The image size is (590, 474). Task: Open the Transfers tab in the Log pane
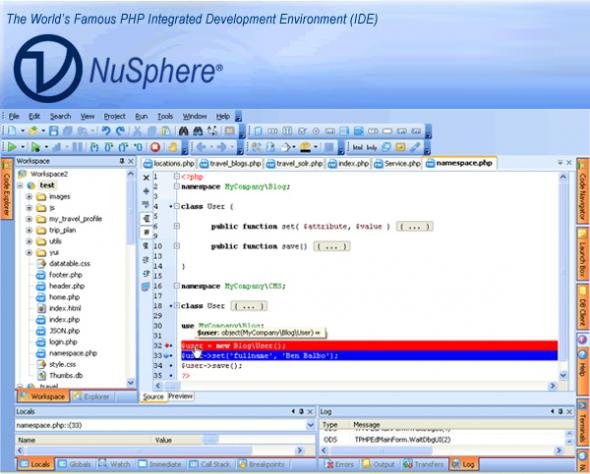pyautogui.click(x=424, y=465)
